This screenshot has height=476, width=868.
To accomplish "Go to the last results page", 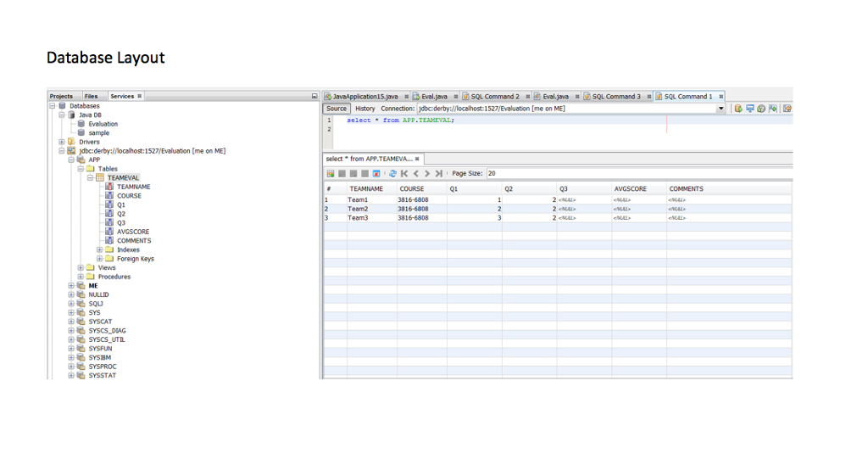I will (438, 173).
